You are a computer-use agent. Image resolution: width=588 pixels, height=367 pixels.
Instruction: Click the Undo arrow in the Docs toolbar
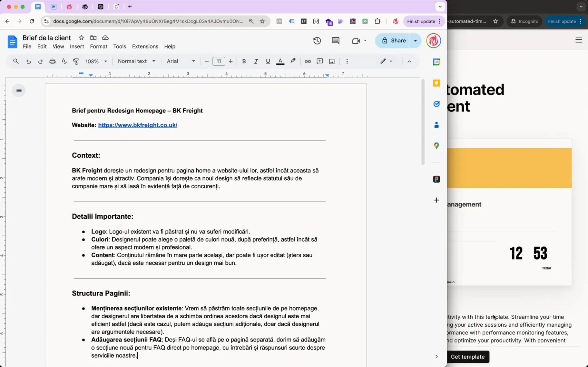(28, 62)
